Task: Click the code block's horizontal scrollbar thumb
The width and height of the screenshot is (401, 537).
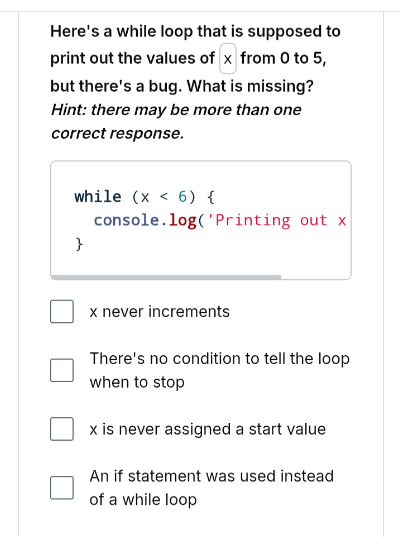Action: click(x=166, y=277)
